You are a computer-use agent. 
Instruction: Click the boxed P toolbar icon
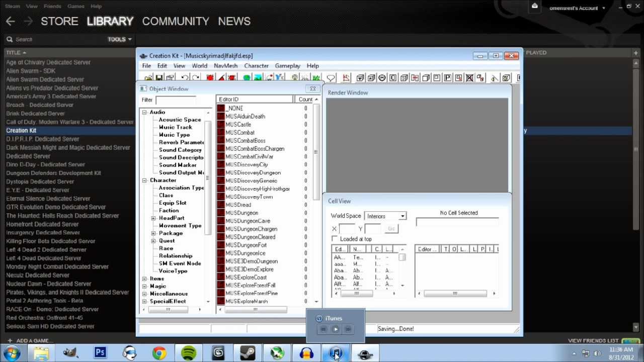[447, 78]
